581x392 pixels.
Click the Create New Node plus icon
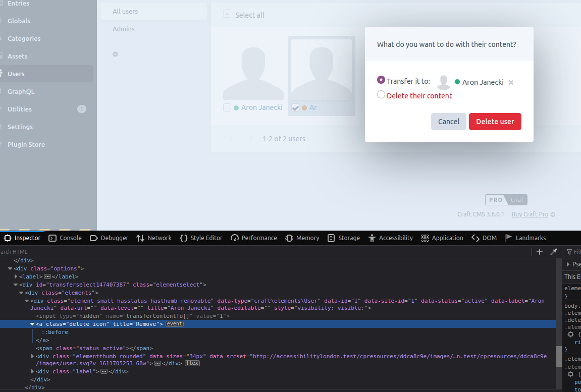tap(540, 251)
